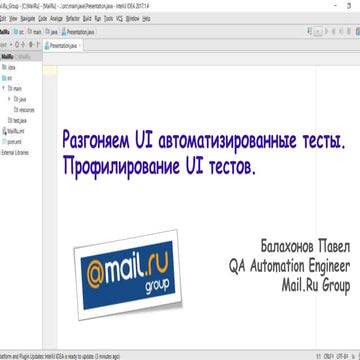Open the Window menu
The image size is (360, 360).
[x=133, y=19]
